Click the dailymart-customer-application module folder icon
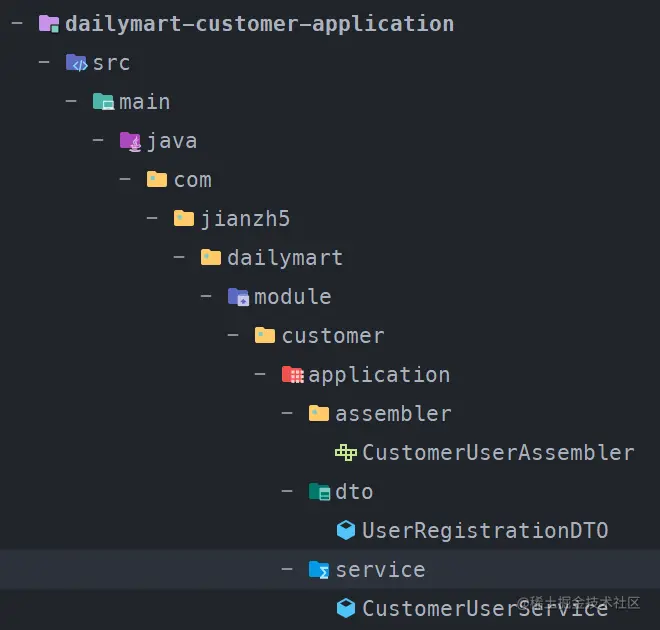The height and width of the screenshot is (630, 660). 49,24
